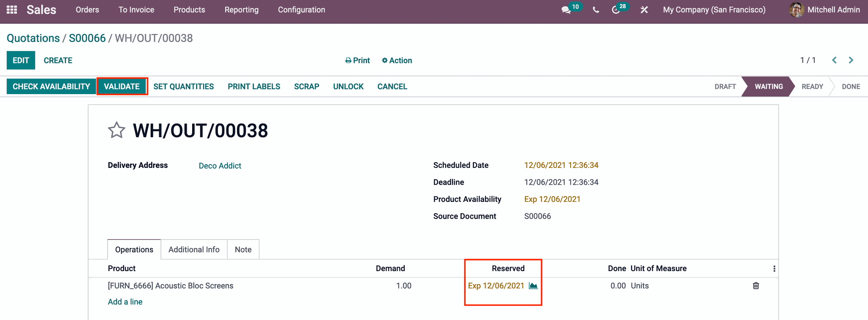
Task: Click the Validate button
Action: pos(122,86)
